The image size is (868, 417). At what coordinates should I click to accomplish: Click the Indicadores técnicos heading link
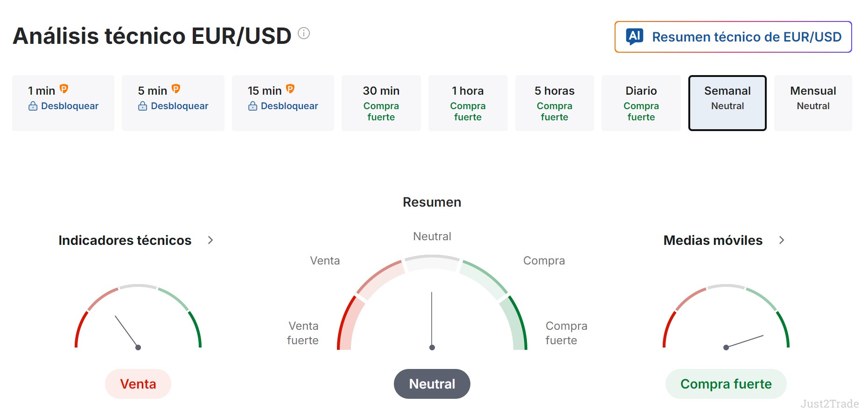125,240
